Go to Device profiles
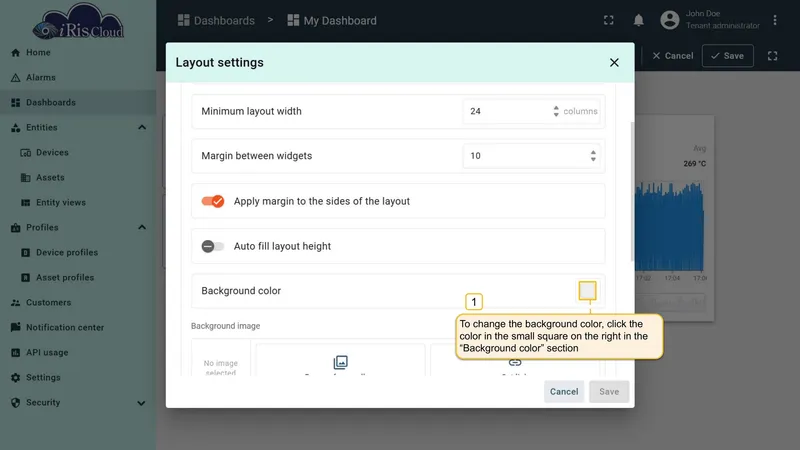 tap(78, 253)
